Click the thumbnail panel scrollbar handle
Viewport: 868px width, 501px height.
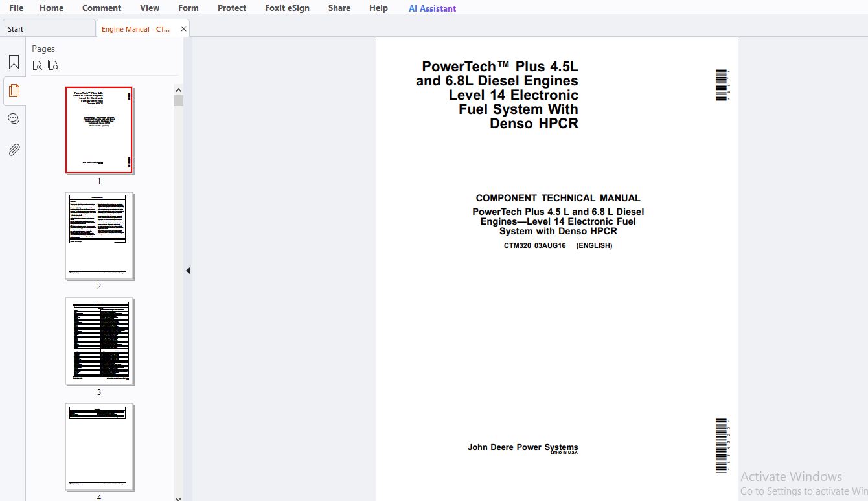coord(179,100)
